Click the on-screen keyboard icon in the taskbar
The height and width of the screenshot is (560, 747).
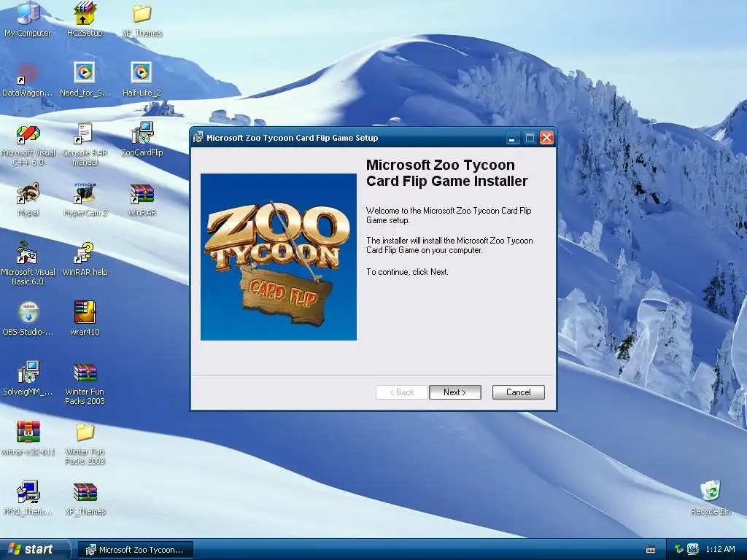point(650,550)
